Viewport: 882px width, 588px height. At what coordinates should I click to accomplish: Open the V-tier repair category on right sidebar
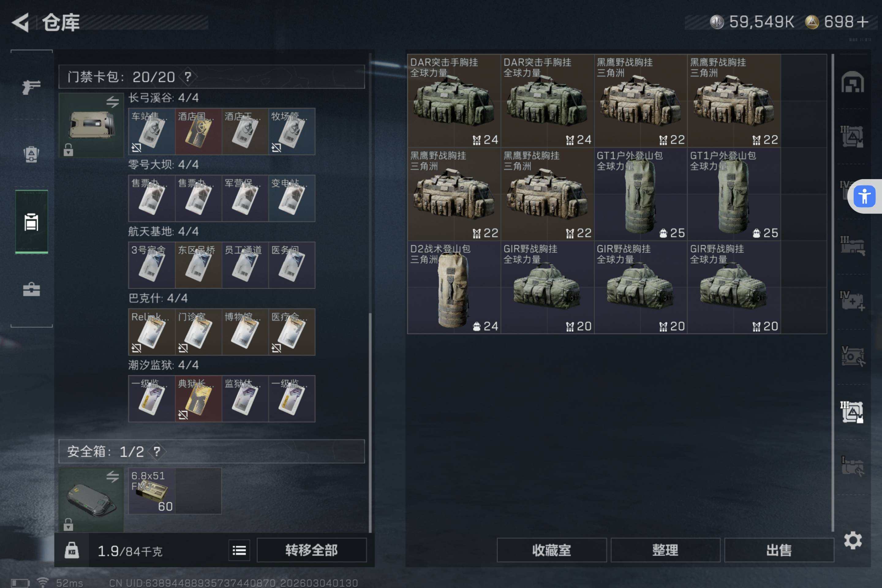[x=852, y=356]
